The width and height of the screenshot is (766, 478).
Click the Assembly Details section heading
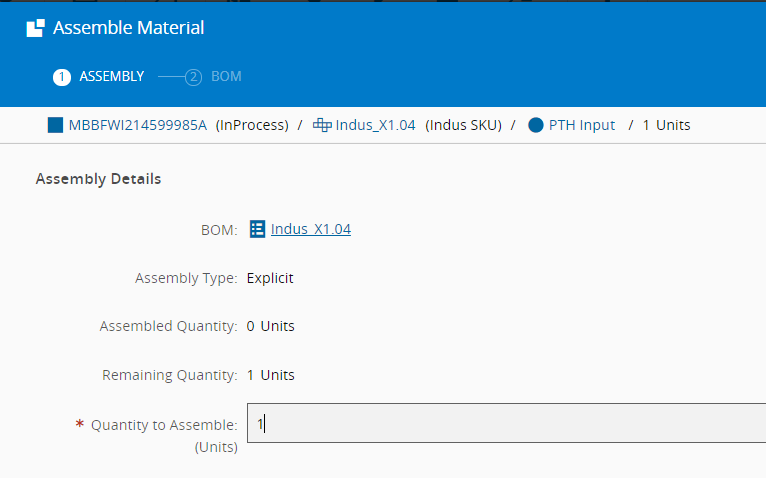click(x=98, y=179)
